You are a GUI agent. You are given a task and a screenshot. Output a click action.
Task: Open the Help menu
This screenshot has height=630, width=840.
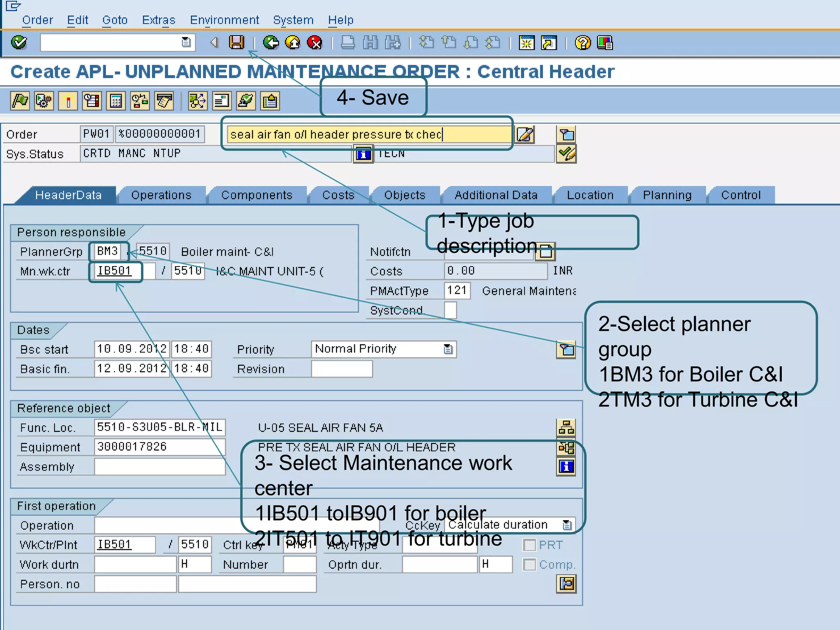[340, 20]
